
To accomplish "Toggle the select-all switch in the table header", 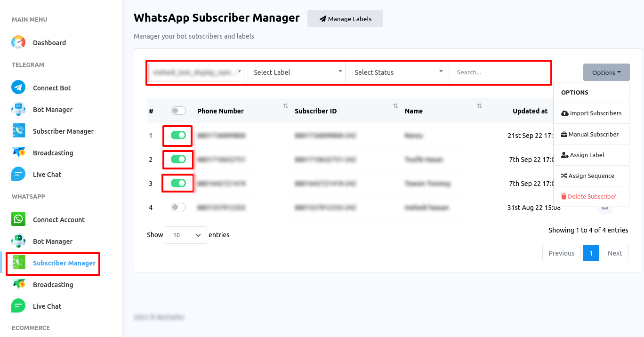I will (x=178, y=111).
